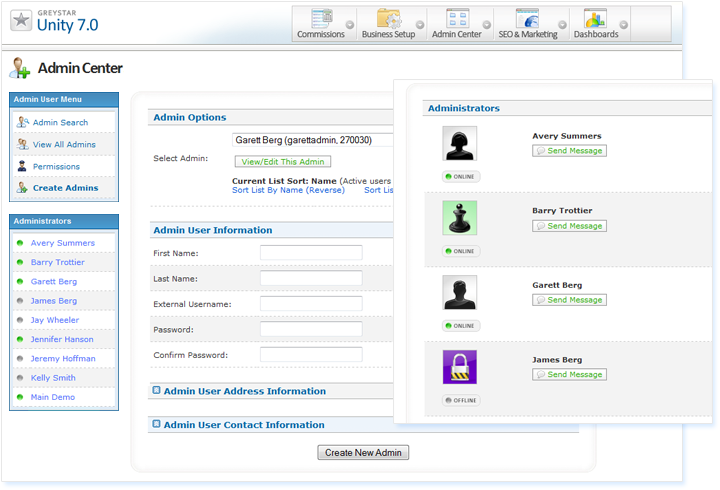Open the Dashboards chart icon
The height and width of the screenshot is (490, 720).
click(x=595, y=19)
